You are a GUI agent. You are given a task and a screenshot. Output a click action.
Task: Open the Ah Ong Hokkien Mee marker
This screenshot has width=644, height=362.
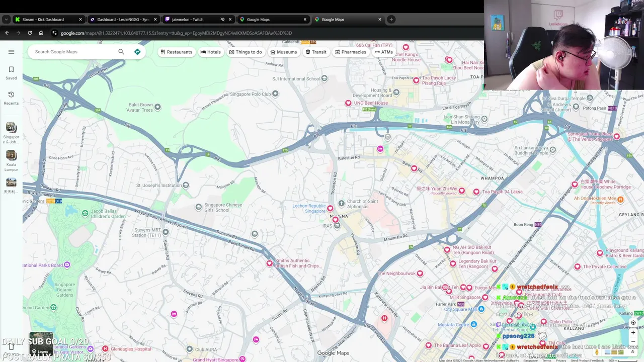620,199
